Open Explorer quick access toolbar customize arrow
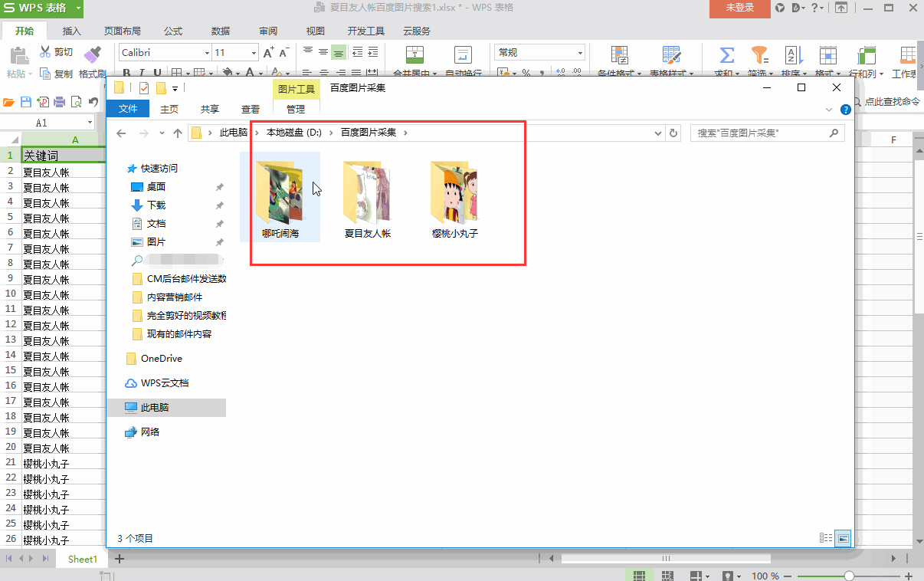Screen dimensions: 924x581 click(175, 88)
